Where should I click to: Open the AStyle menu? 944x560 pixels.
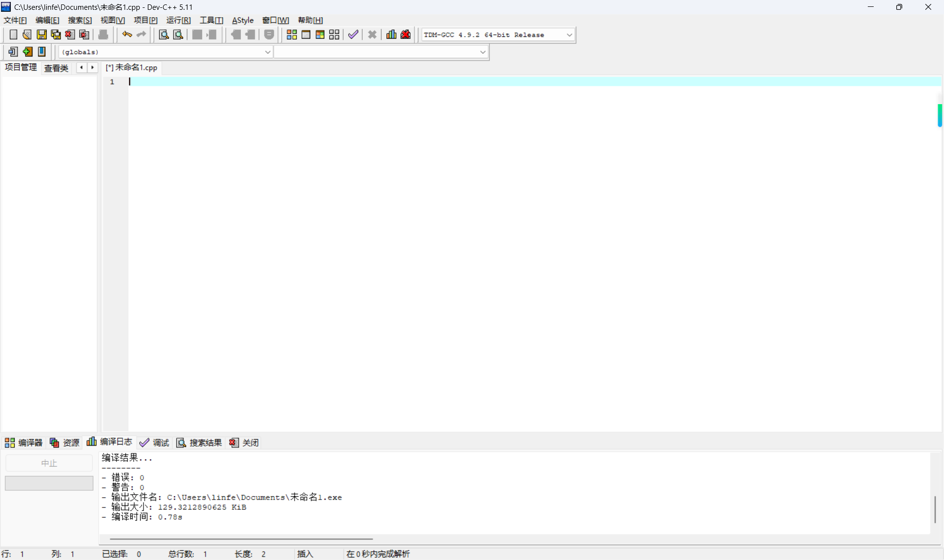(242, 20)
